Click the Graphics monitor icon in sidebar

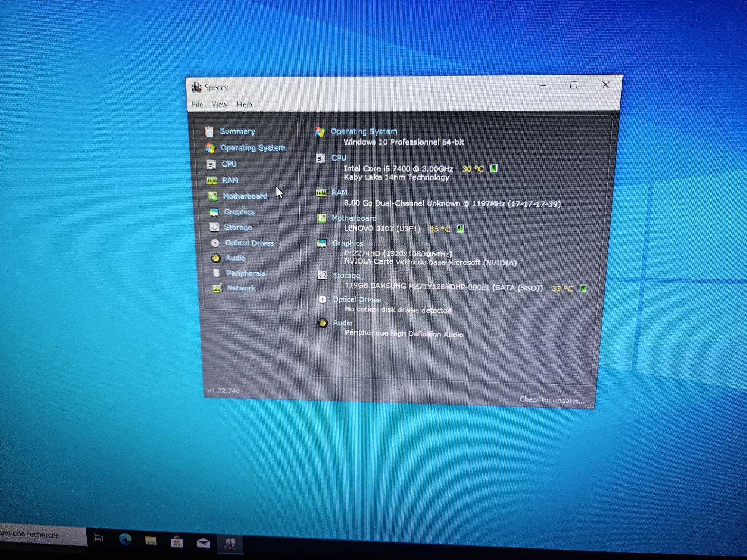(214, 212)
